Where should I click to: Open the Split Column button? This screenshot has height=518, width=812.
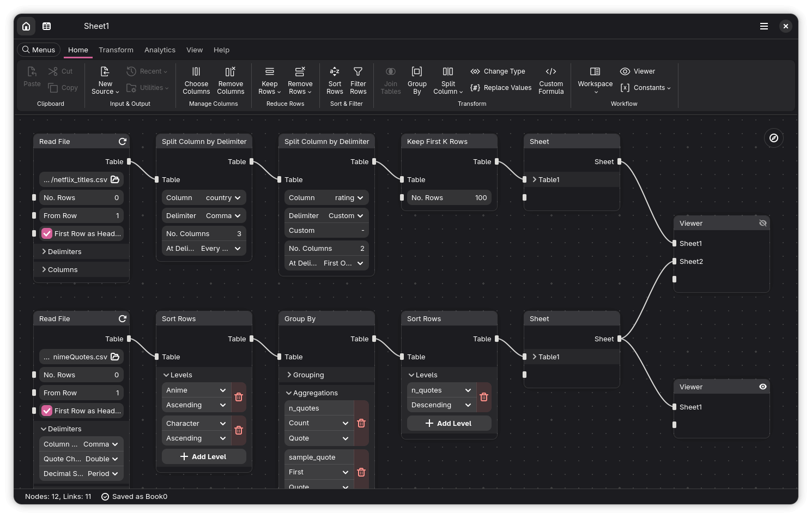448,80
